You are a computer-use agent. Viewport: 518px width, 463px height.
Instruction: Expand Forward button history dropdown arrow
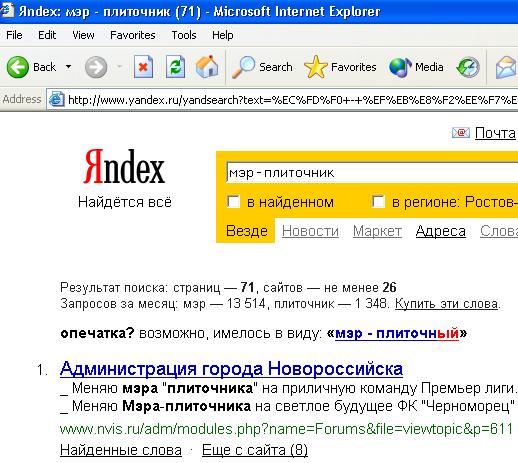click(x=119, y=67)
